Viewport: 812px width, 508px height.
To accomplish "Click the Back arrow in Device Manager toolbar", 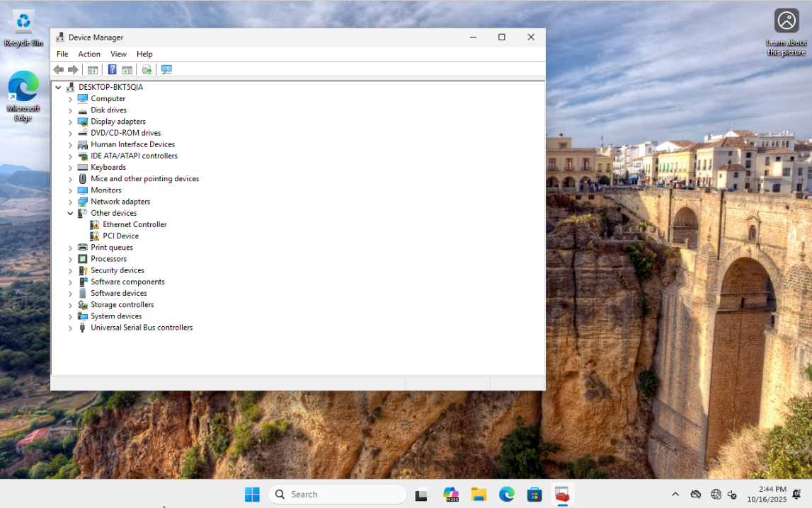I will click(x=59, y=69).
